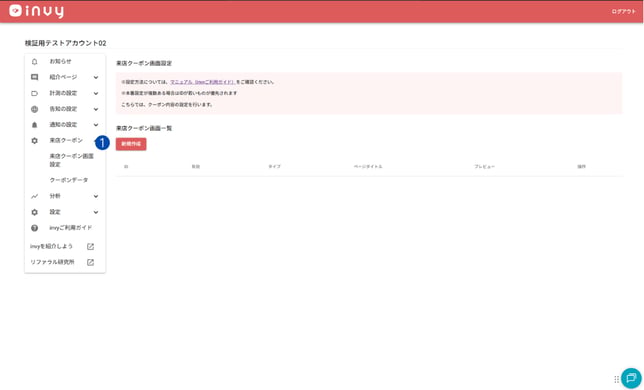644x390 pixels.
Task: Expand the 設定 chevron
Action: point(96,212)
